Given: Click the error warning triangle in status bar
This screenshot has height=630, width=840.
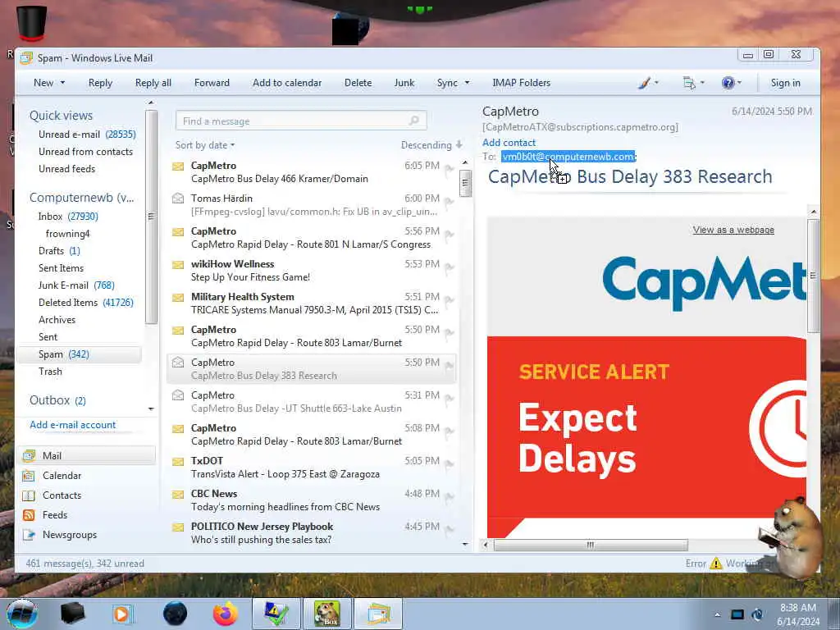Looking at the screenshot, I should [715, 564].
